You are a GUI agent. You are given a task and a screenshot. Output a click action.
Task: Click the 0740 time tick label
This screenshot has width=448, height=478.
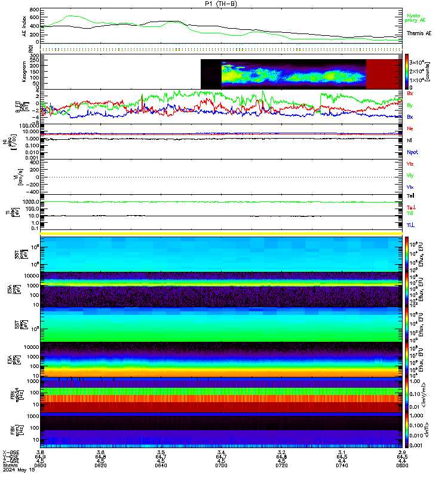click(x=342, y=465)
